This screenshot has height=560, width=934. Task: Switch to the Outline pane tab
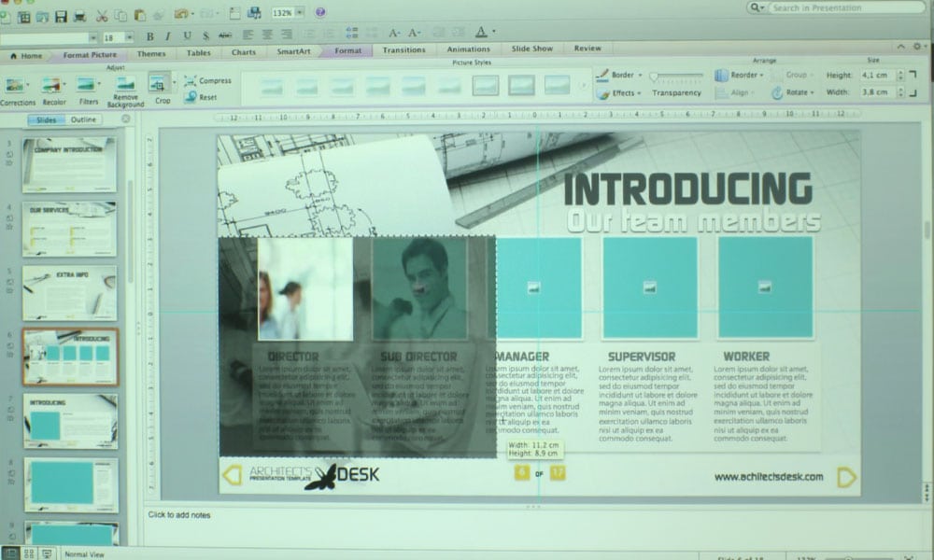[x=85, y=119]
